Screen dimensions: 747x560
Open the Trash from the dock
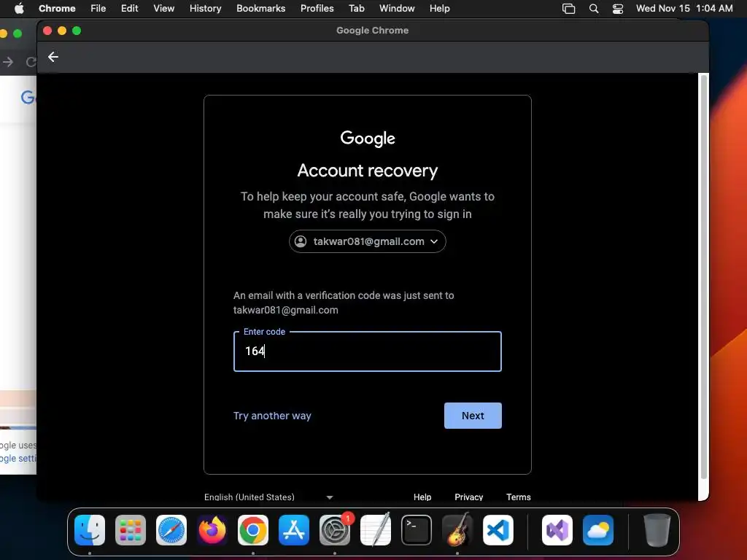[657, 530]
